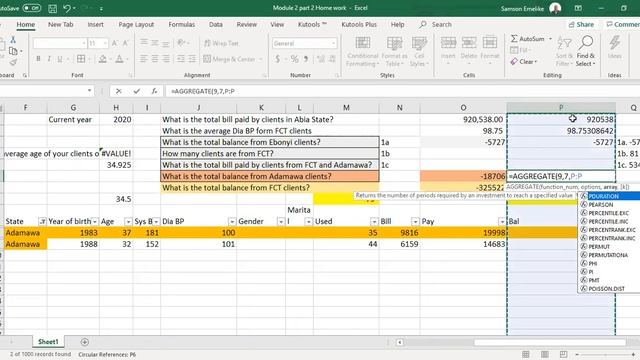Screen dimensions: 640x360
Task: Switch to the Insert tab
Action: coord(95,24)
